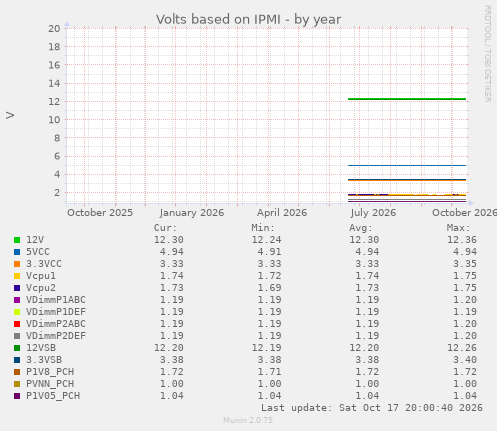Click the 12V min value 12.24

(266, 240)
